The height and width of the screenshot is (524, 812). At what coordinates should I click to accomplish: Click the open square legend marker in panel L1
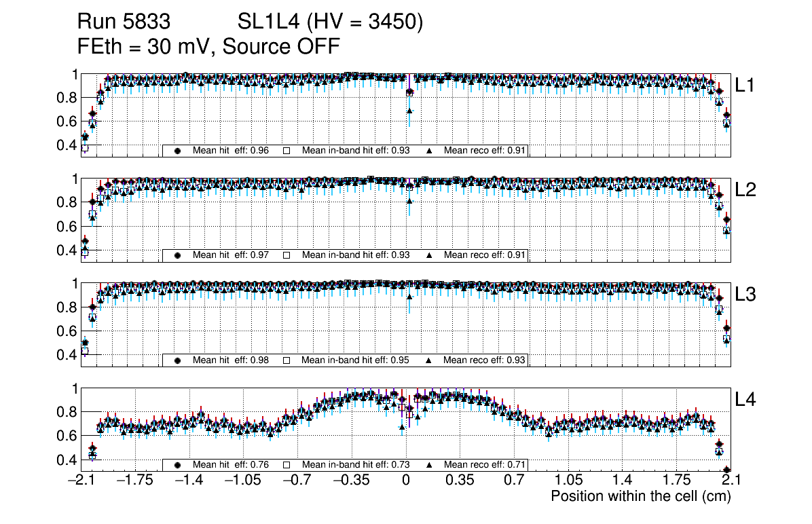(287, 151)
